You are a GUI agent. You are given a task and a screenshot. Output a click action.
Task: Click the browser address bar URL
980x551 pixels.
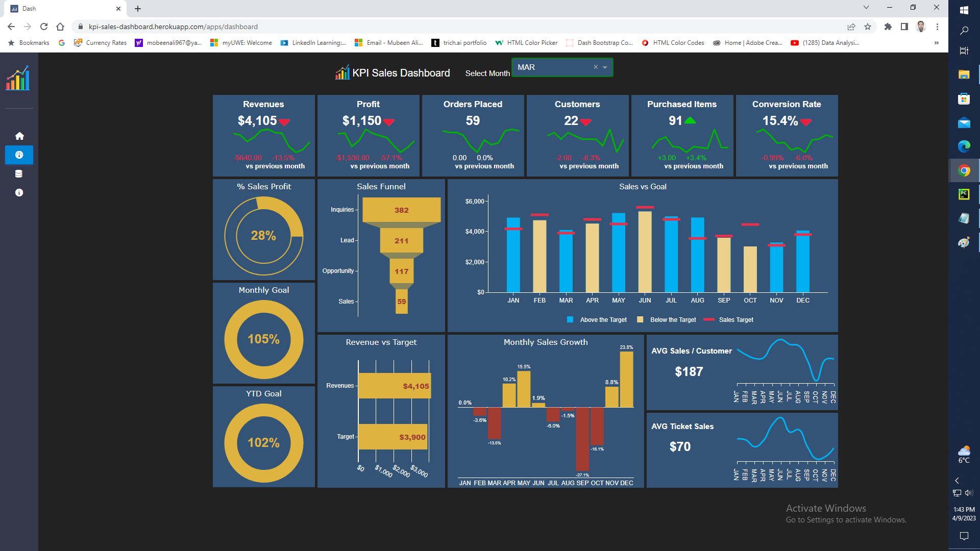point(174,27)
